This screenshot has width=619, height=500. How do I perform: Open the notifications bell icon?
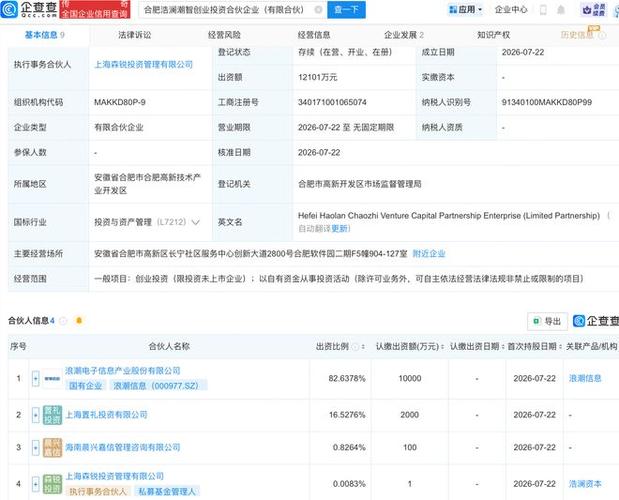tap(561, 10)
